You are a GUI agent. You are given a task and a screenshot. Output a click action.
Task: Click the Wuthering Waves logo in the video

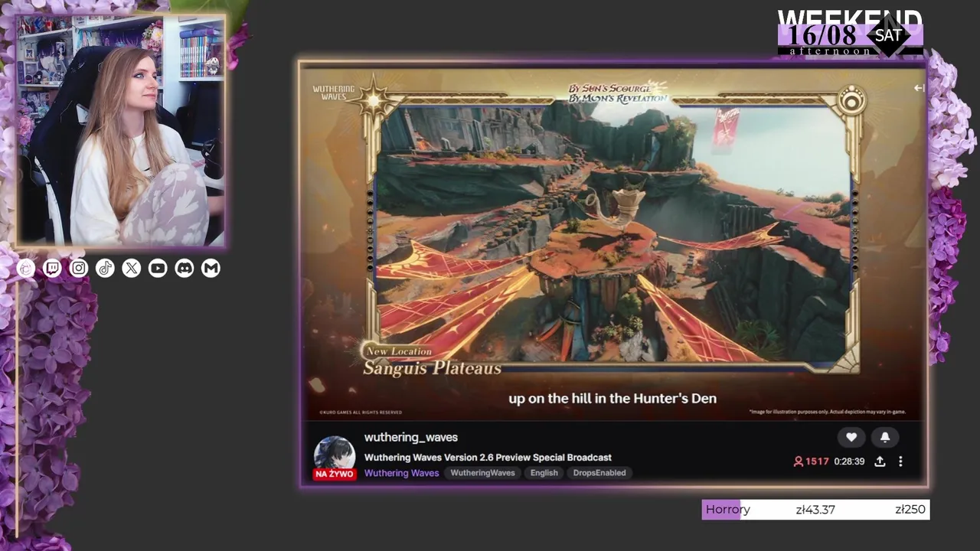coord(334,93)
